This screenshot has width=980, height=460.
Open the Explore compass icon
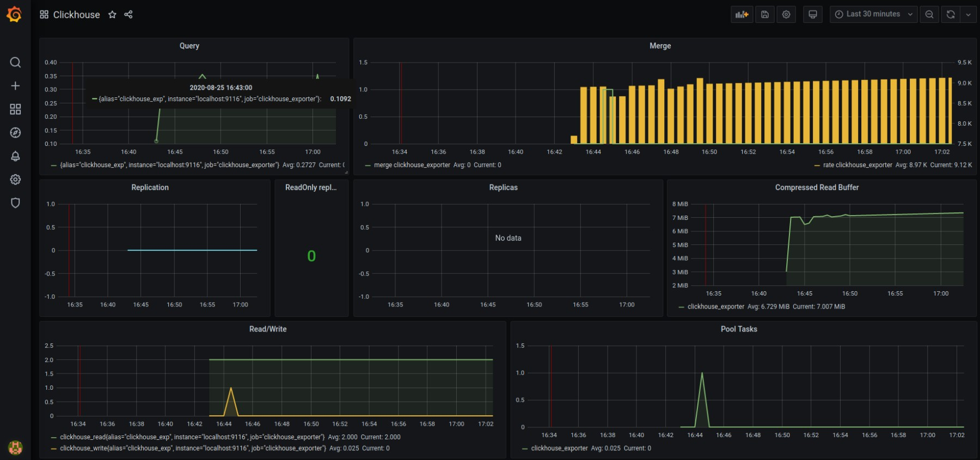15,133
